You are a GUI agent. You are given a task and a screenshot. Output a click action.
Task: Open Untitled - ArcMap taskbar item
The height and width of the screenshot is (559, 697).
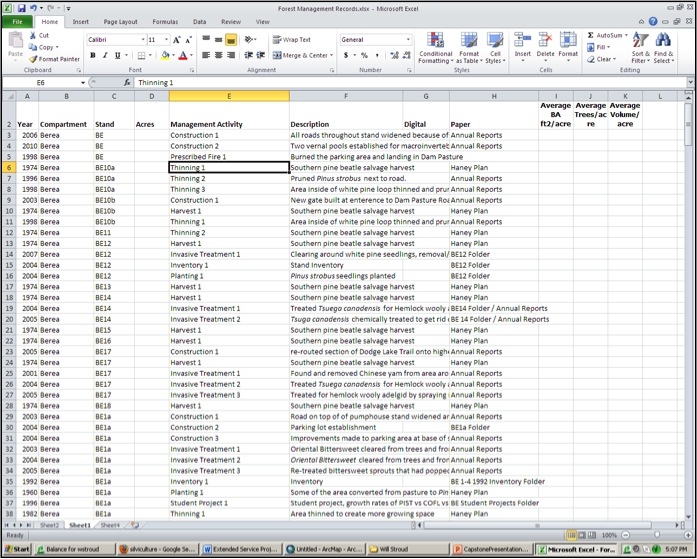[x=324, y=549]
